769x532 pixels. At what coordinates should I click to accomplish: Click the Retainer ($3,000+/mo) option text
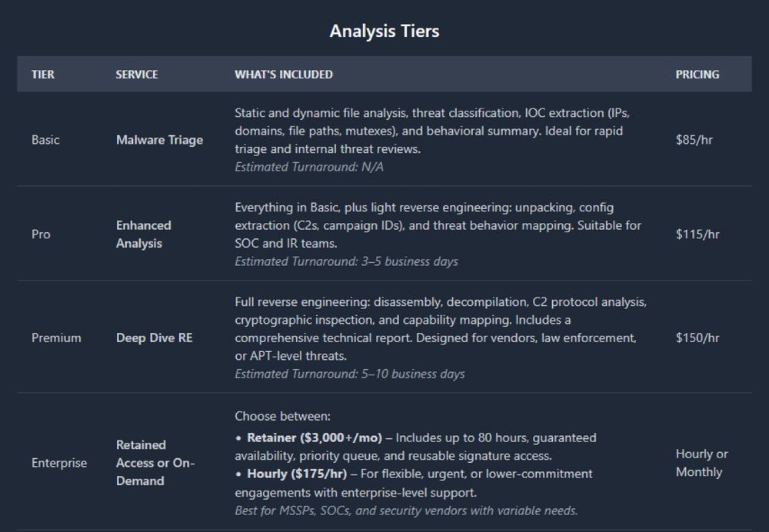pyautogui.click(x=315, y=438)
